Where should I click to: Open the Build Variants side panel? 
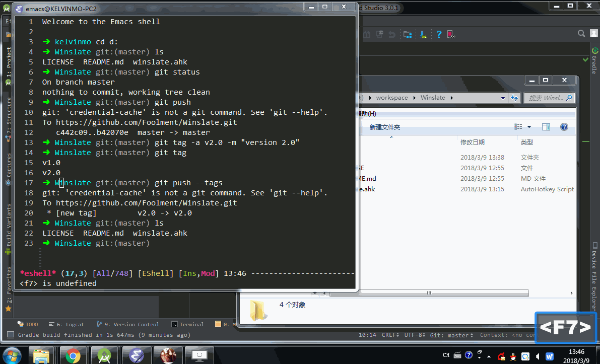coord(9,230)
